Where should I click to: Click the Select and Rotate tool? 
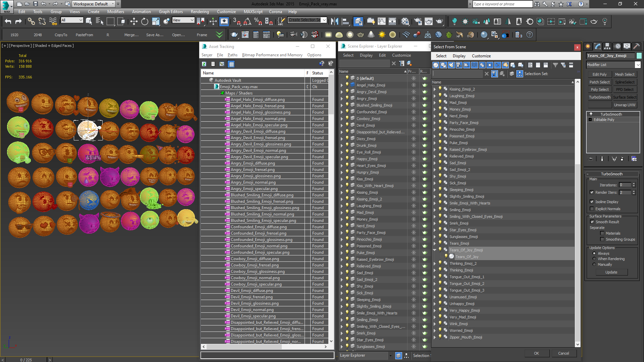(145, 21)
